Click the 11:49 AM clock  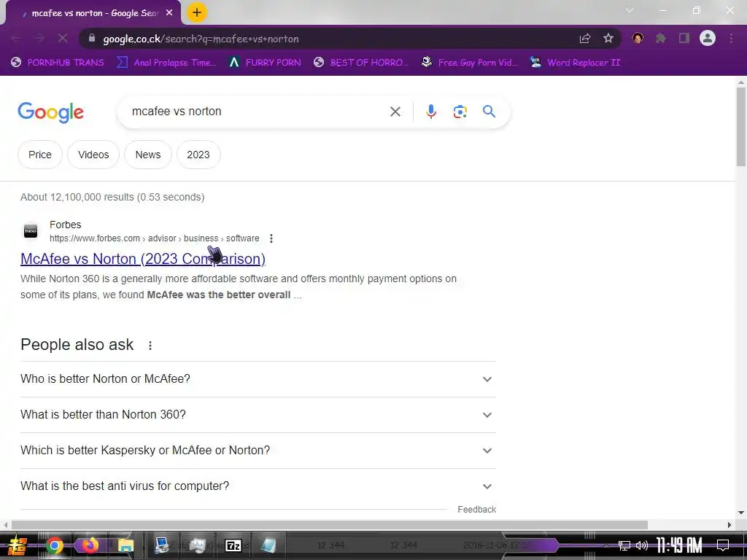click(x=679, y=545)
